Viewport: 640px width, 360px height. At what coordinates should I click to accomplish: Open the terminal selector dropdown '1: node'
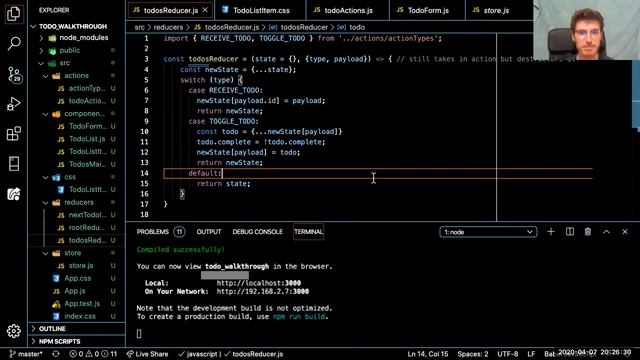tap(488, 232)
